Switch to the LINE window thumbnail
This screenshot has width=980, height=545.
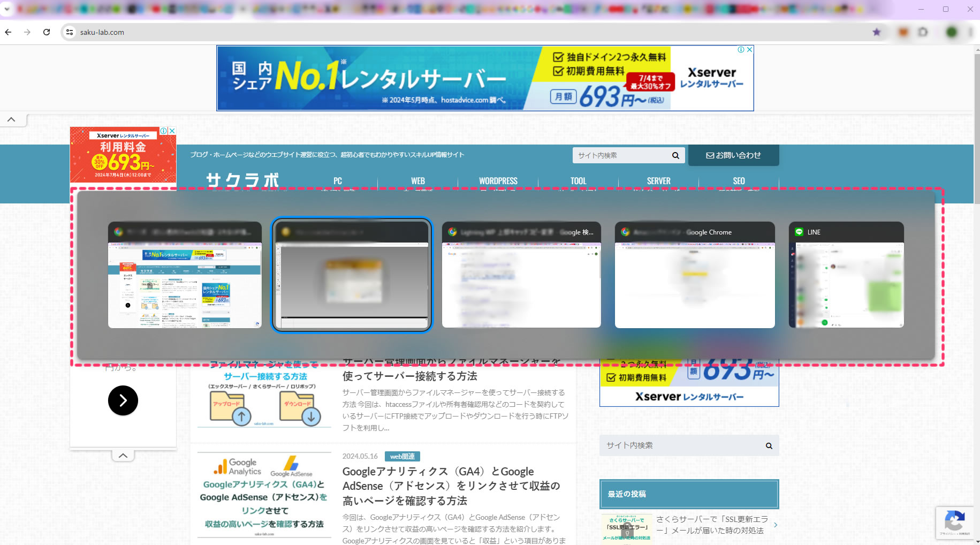coord(846,275)
